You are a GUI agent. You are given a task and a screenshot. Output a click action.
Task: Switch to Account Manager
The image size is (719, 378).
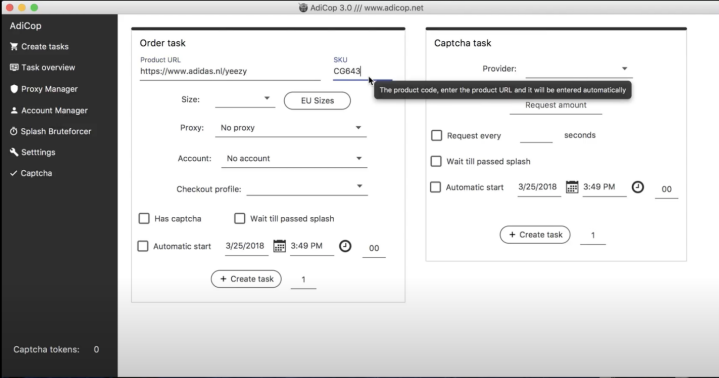pyautogui.click(x=54, y=111)
